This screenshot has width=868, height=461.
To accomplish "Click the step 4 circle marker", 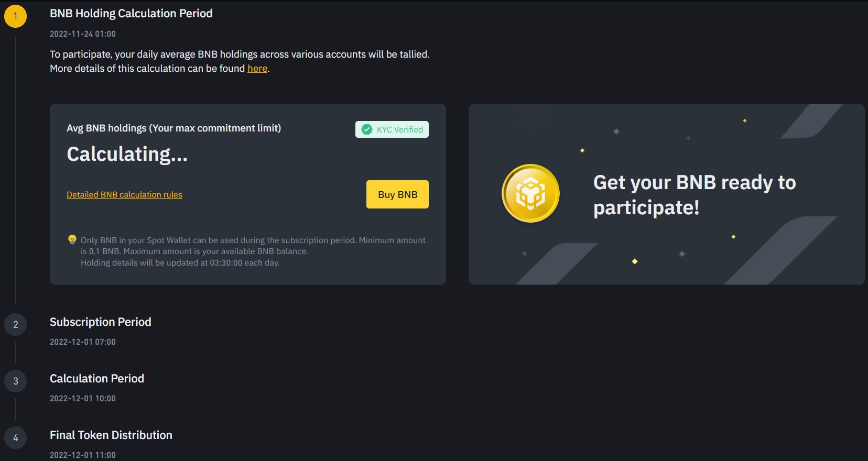I will (16, 437).
